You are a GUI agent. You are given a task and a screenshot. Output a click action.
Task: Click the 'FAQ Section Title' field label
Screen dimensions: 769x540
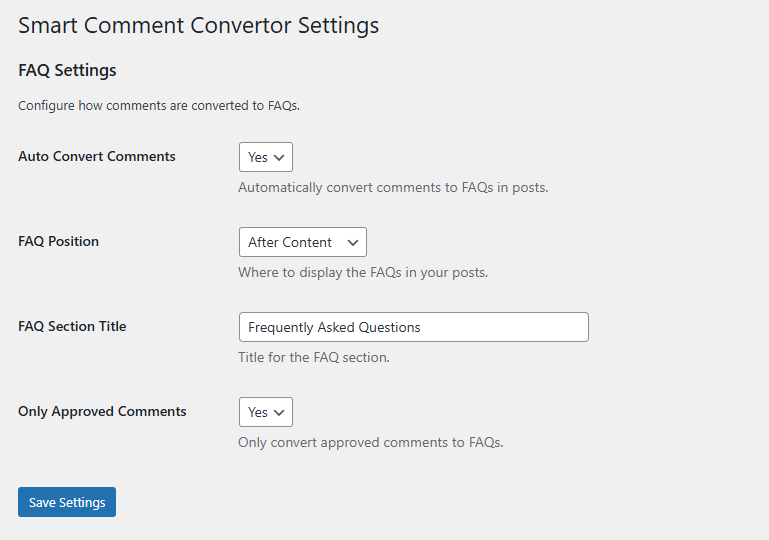click(x=72, y=326)
